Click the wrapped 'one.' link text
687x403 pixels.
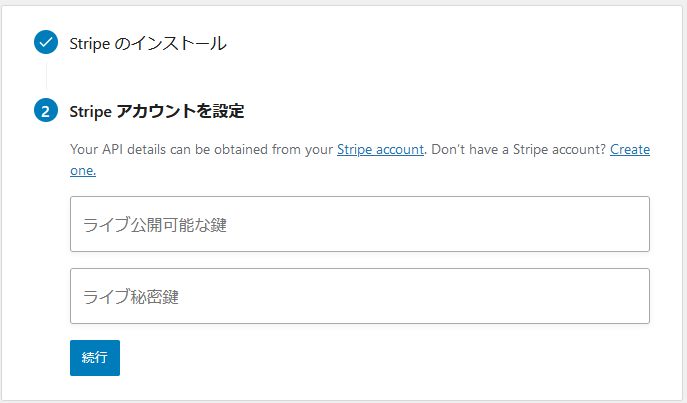[83, 170]
